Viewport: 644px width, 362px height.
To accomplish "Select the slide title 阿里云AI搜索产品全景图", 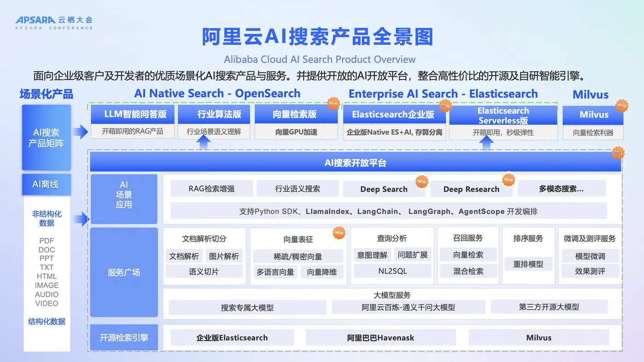I will [x=318, y=37].
